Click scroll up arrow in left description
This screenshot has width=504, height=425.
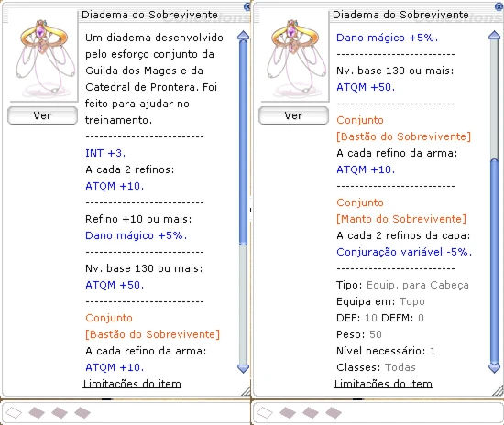pos(244,36)
